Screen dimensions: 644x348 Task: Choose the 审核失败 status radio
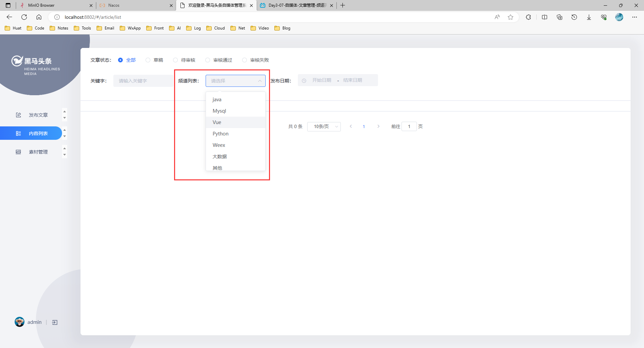click(x=245, y=60)
